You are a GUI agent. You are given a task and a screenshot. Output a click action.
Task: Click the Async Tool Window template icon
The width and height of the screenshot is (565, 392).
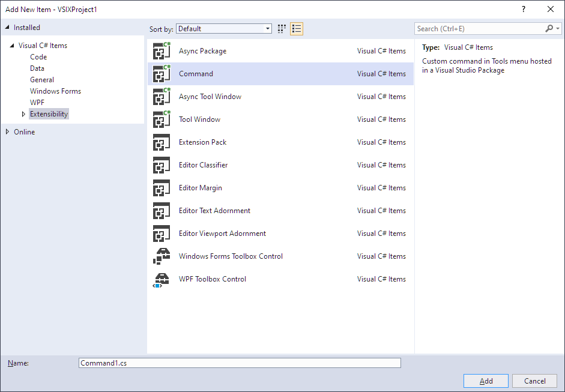coord(162,97)
